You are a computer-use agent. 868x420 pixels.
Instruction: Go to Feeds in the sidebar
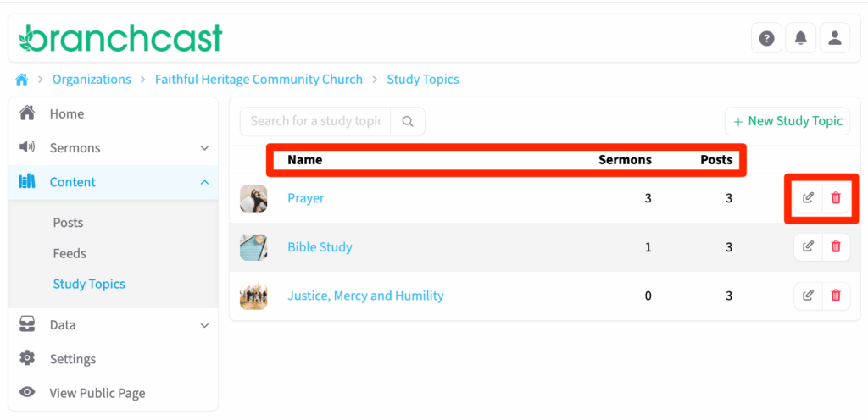click(70, 253)
